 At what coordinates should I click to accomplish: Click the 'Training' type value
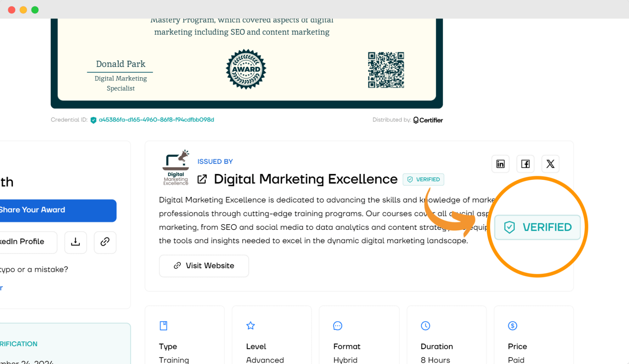tap(174, 360)
